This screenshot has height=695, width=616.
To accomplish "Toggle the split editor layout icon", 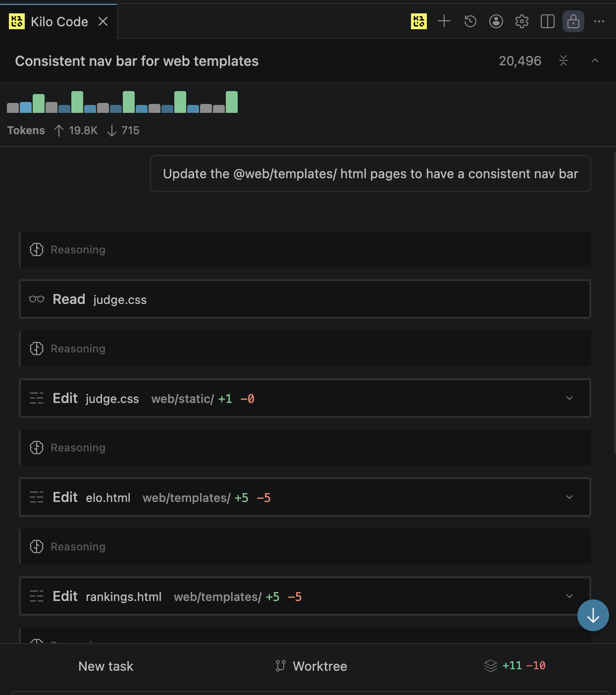I will point(548,21).
